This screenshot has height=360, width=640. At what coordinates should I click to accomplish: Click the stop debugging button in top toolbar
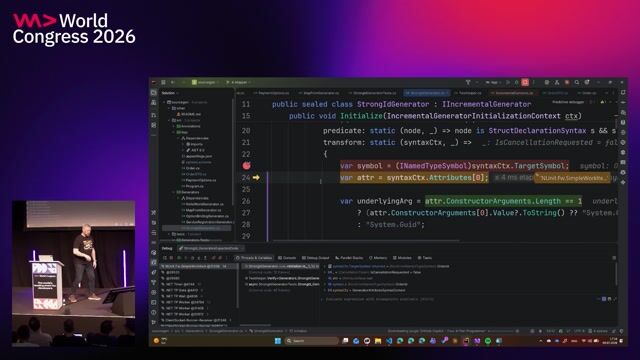[525, 82]
